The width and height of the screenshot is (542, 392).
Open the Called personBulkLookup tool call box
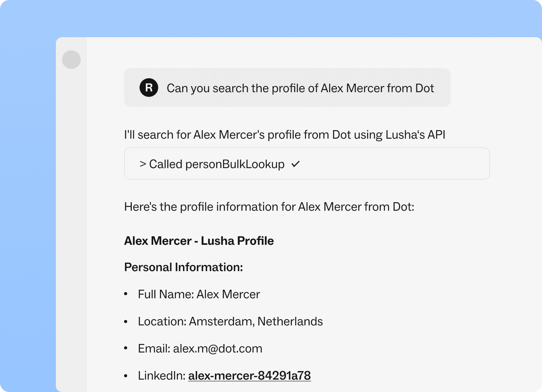[307, 163]
